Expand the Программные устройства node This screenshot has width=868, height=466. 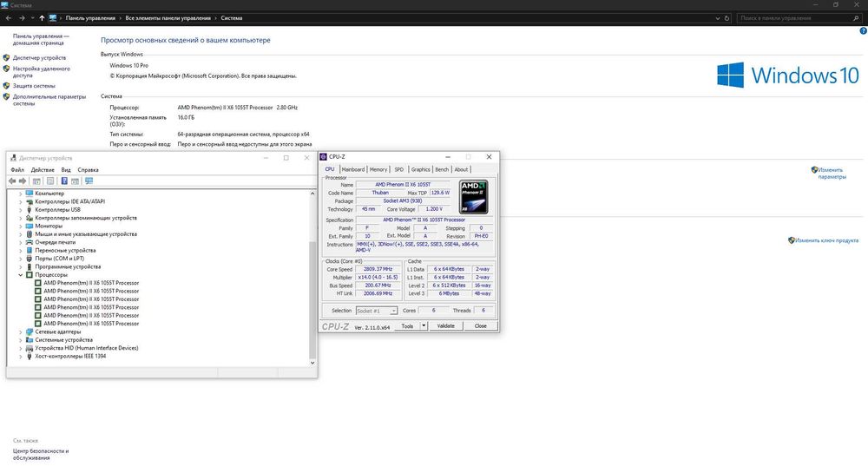(x=21, y=266)
